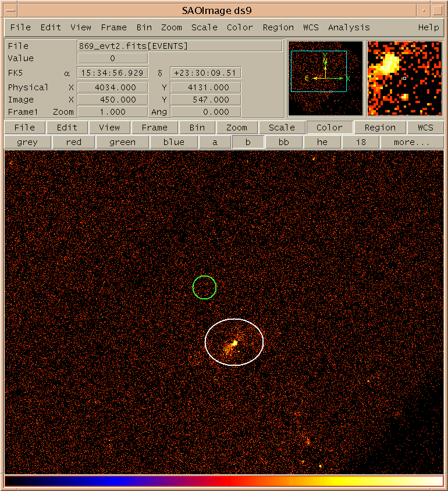This screenshot has width=448, height=491.
Task: Open the Help menu
Action: click(429, 27)
